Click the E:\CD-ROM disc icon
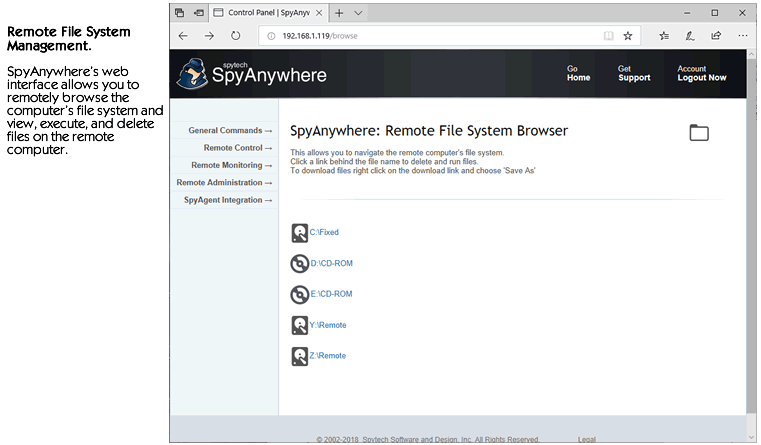761x445 pixels. click(299, 295)
